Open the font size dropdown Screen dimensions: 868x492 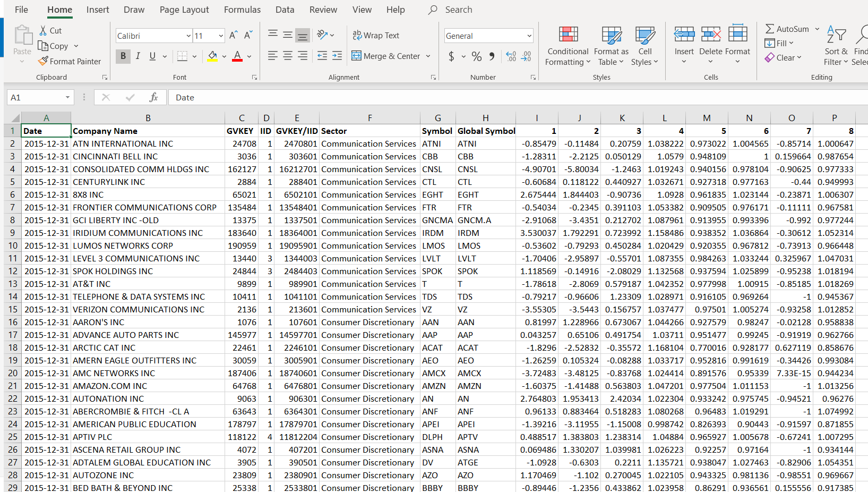point(221,36)
